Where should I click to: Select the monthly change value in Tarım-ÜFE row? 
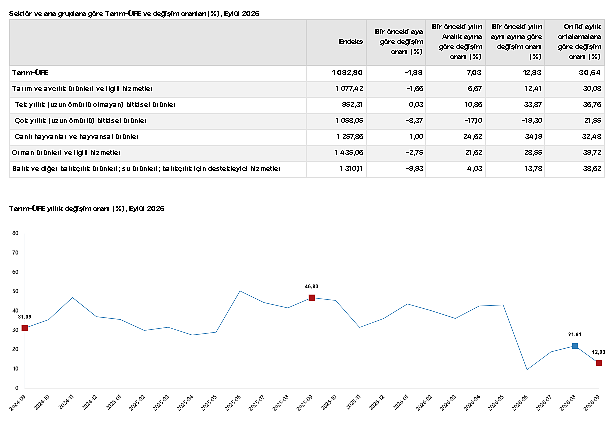(x=414, y=73)
